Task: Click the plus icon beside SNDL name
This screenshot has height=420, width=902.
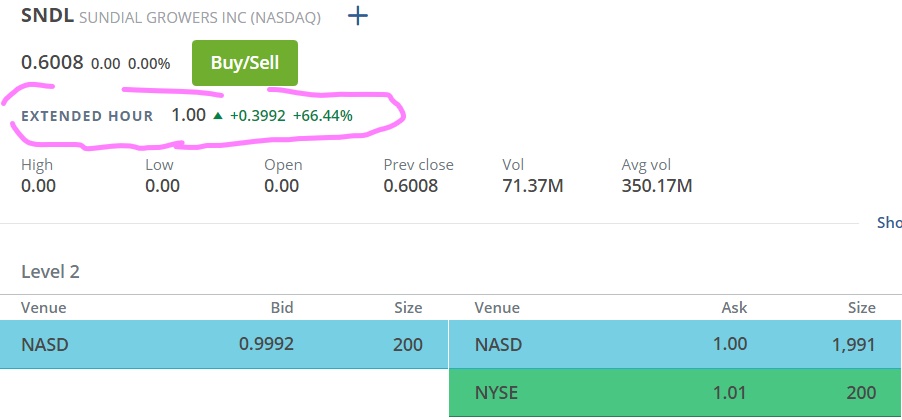Action: pyautogui.click(x=357, y=17)
